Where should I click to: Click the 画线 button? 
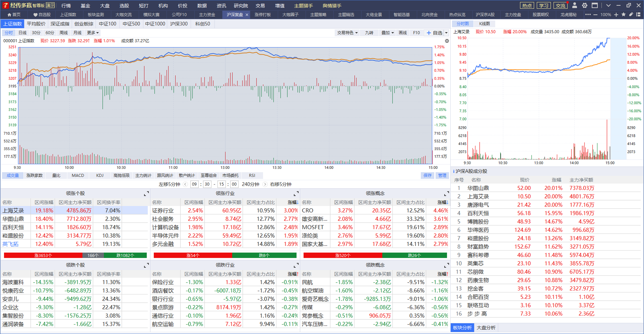pos(403,33)
